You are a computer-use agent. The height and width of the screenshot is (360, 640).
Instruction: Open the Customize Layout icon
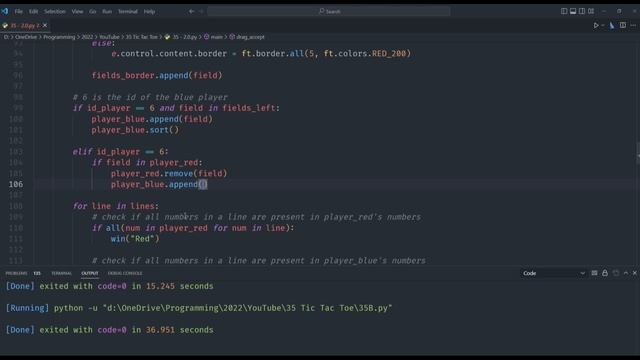(x=591, y=11)
